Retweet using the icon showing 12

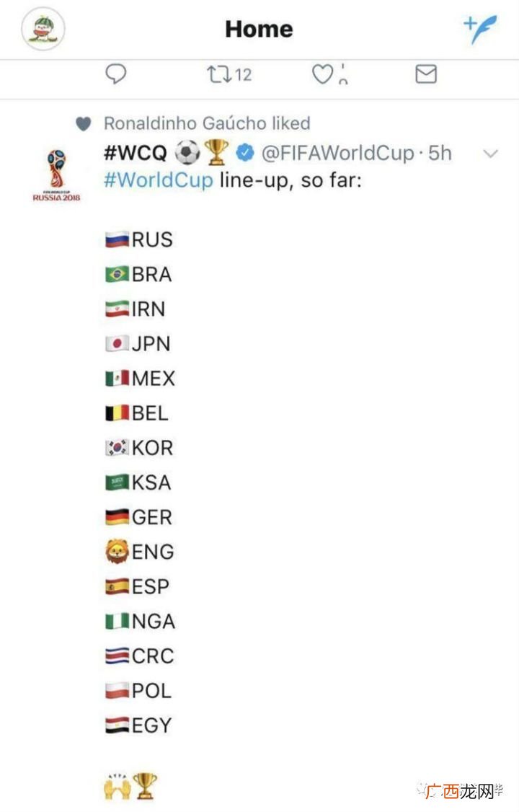229,74
